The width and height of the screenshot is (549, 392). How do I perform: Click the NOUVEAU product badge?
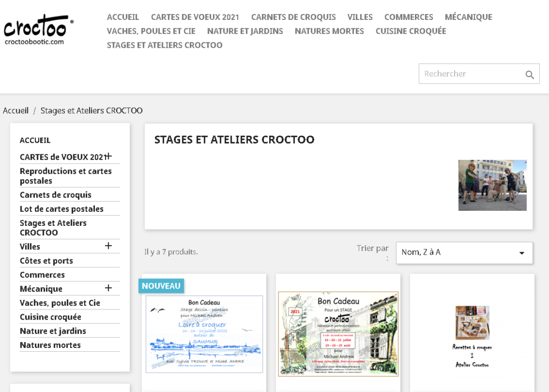pos(161,286)
